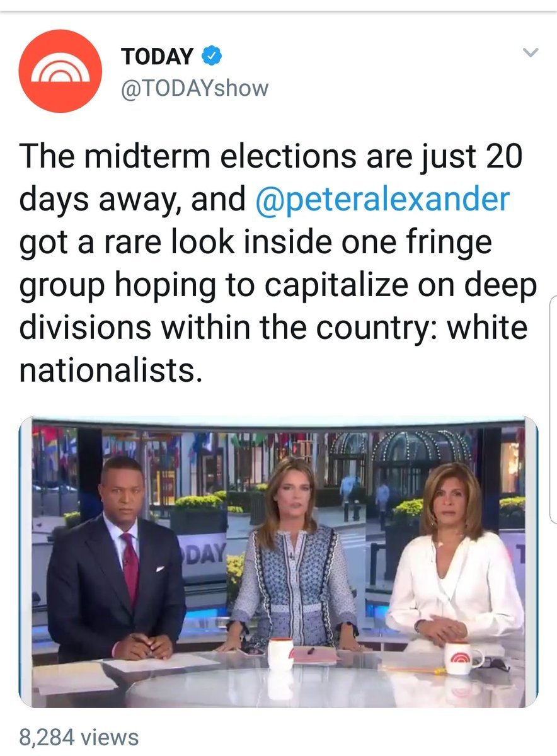Screen dimensions: 557x756
Task: Click the blue verified checkmark badge
Action: point(211,57)
